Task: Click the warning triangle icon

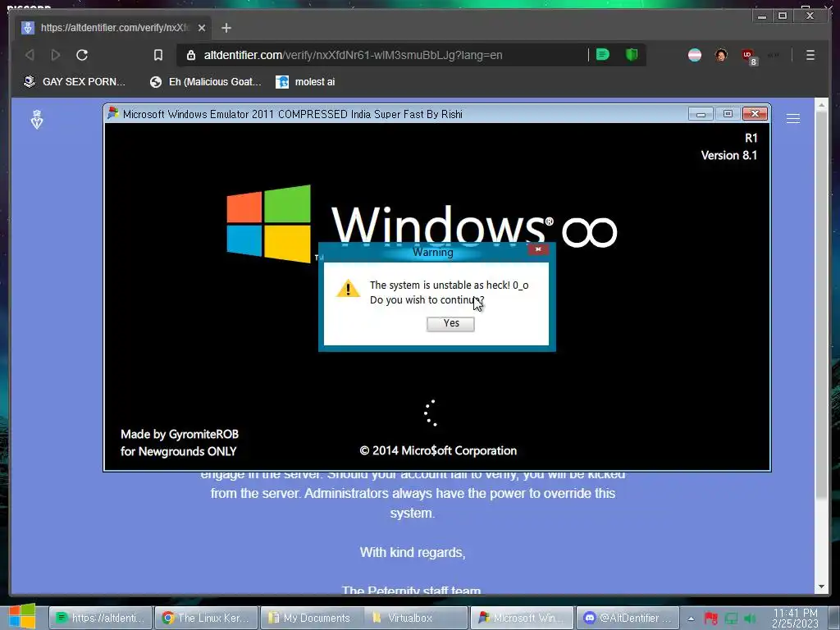Action: pyautogui.click(x=348, y=289)
